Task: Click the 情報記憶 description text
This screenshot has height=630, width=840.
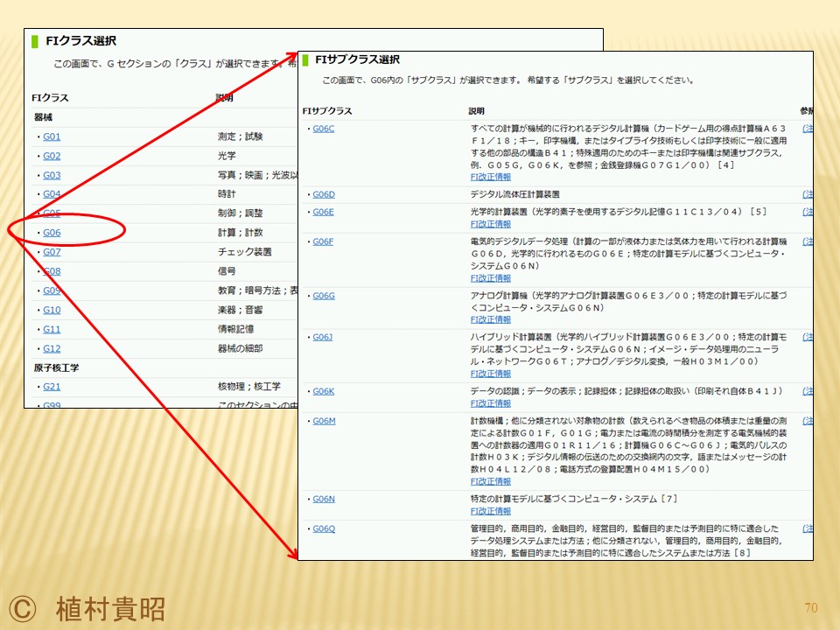Action: (235, 329)
